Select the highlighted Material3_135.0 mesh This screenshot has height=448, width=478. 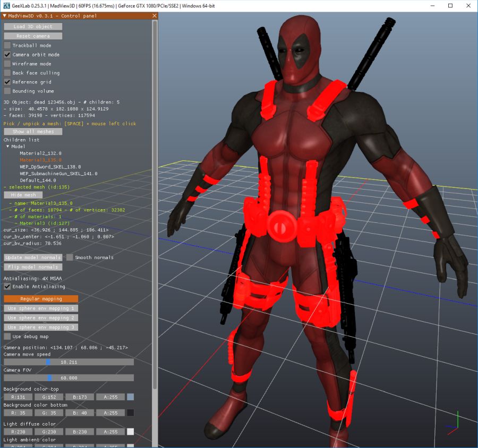coord(40,160)
